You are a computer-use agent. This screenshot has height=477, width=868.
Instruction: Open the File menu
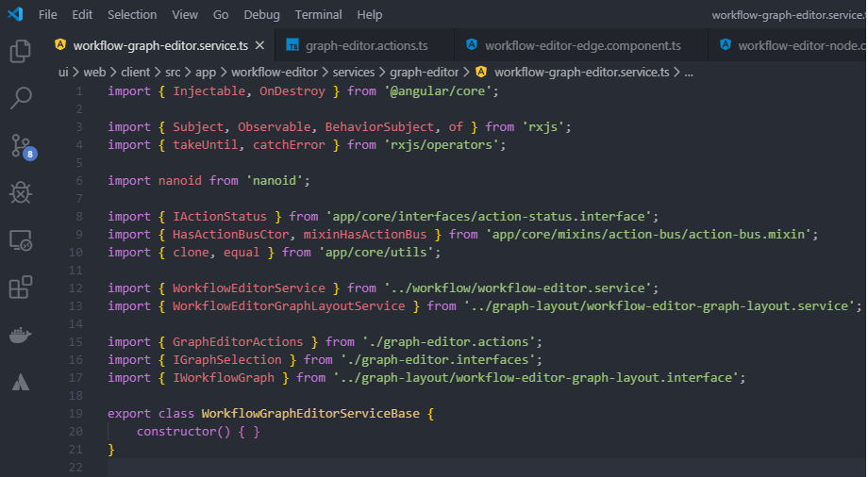[x=47, y=14]
